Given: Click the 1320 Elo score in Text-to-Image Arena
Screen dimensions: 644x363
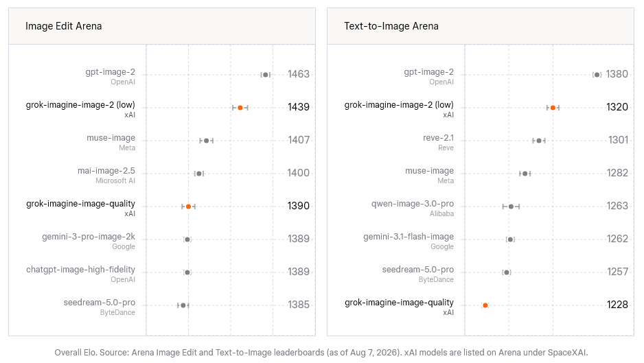Looking at the screenshot, I should 617,107.
